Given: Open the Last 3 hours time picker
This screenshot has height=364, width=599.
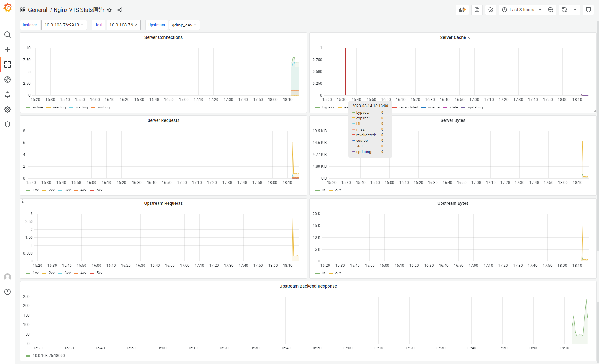Looking at the screenshot, I should pos(522,10).
